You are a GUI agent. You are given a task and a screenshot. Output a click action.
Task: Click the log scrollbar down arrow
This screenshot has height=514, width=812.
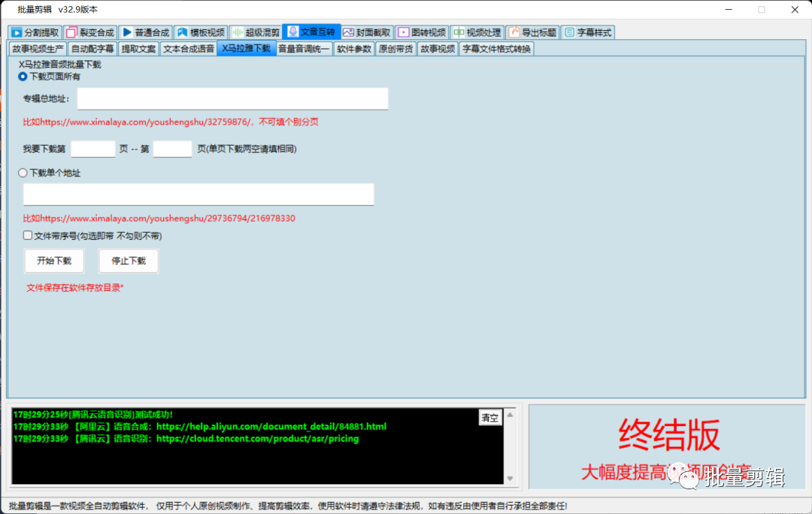[510, 478]
